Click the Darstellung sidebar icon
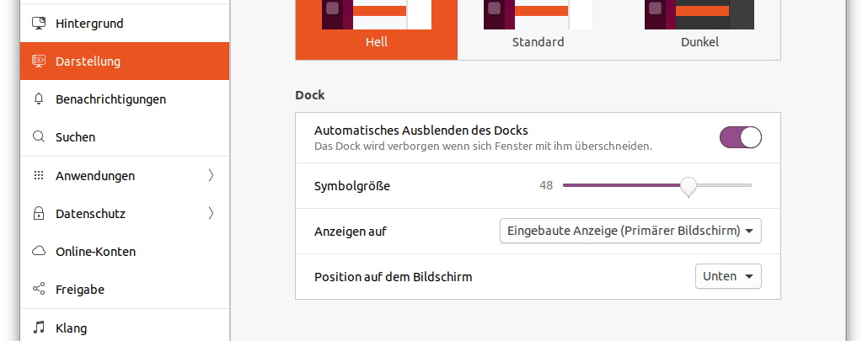Screen dimensions: 868x341 point(38,61)
